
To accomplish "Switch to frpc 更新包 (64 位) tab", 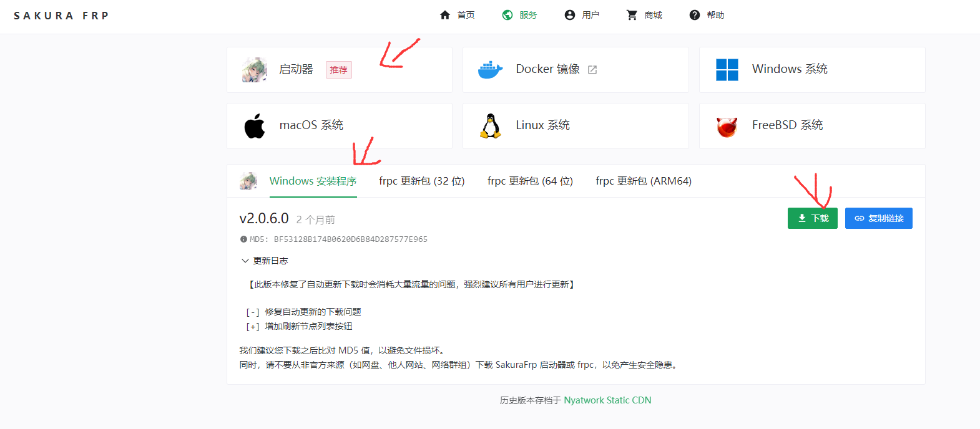I will pyautogui.click(x=530, y=181).
